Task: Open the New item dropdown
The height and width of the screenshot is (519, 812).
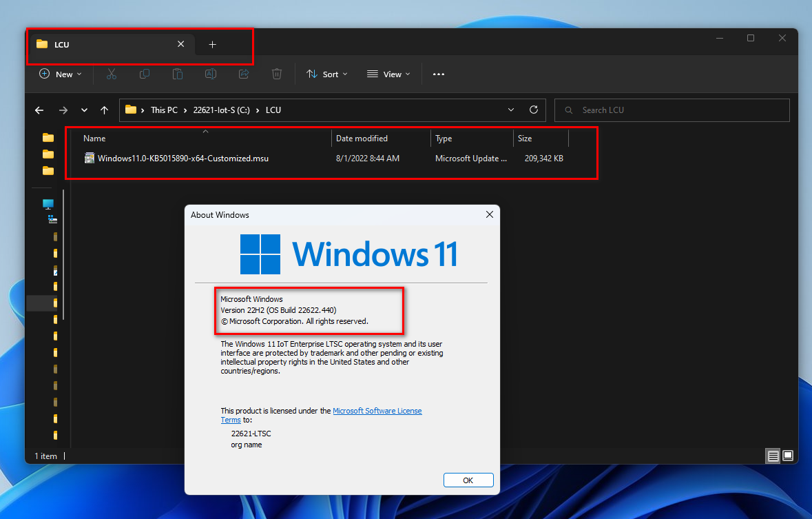Action: (x=61, y=74)
